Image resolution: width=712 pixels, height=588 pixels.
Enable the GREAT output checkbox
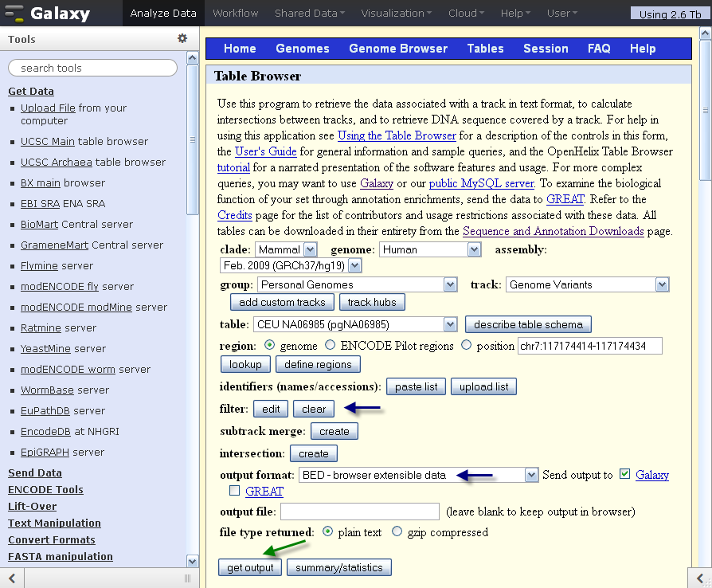point(234,491)
